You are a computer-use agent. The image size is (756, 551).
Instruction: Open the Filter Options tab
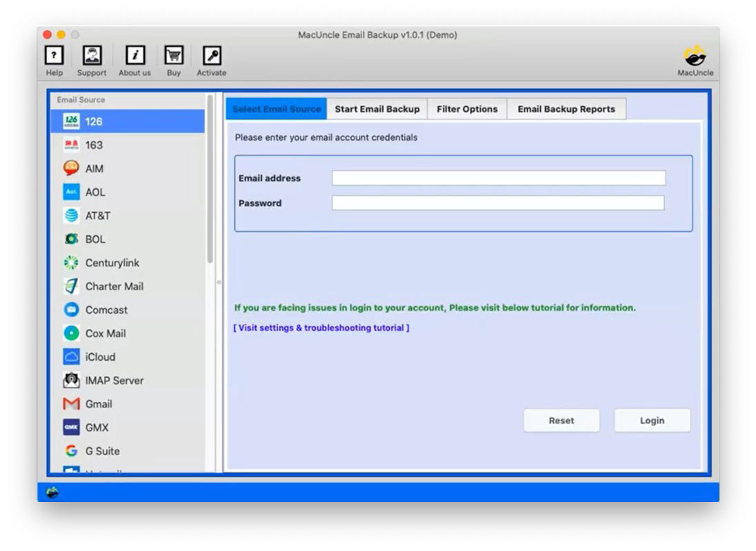(x=467, y=109)
